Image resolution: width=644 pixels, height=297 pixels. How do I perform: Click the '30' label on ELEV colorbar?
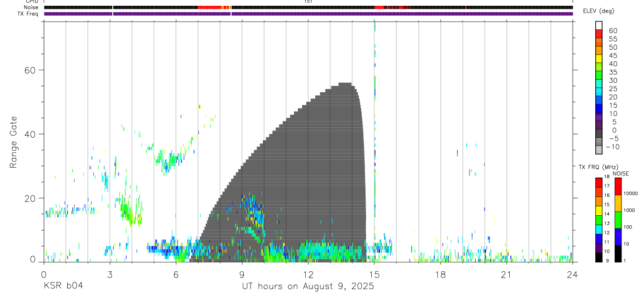coord(612,80)
